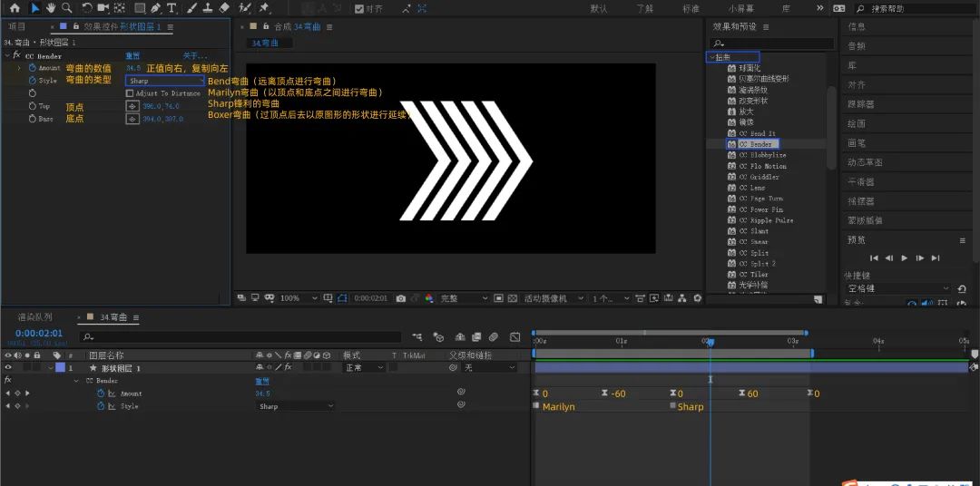Expand the Amount property in Effect Controls
The image size is (980, 486).
[x=19, y=68]
